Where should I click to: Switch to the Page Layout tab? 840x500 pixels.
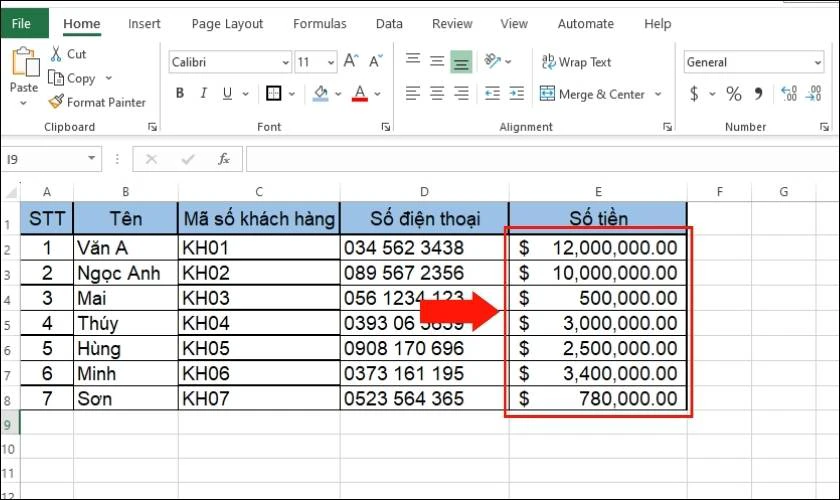coord(227,24)
